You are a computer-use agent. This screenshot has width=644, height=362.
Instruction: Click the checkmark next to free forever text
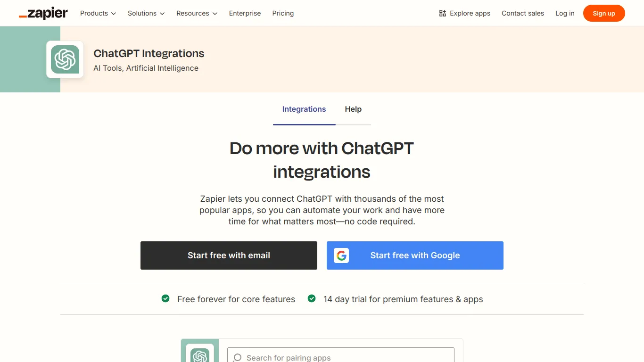[165, 299]
